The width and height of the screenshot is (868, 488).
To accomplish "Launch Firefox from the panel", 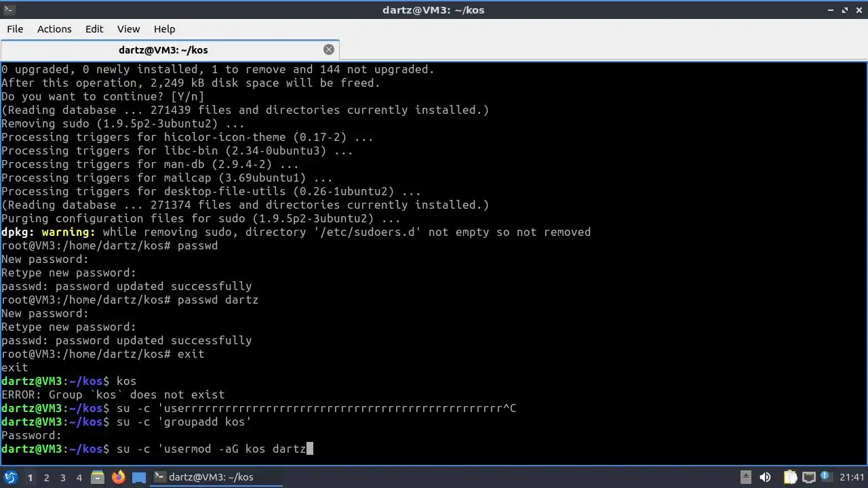I will (x=119, y=477).
